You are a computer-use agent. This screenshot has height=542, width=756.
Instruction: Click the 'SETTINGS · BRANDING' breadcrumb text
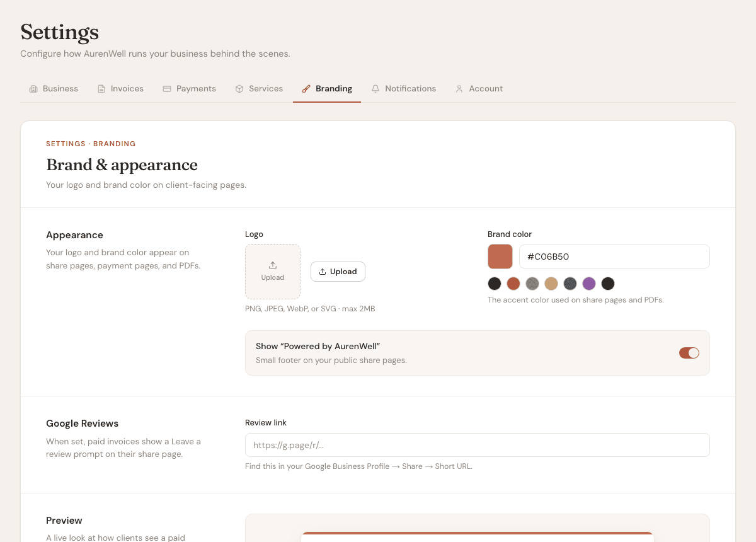point(91,144)
